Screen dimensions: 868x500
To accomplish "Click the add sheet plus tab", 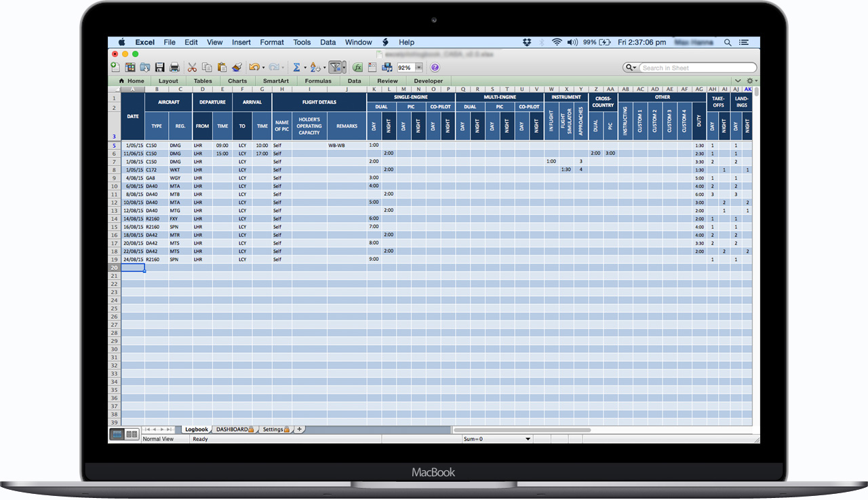I will [299, 429].
